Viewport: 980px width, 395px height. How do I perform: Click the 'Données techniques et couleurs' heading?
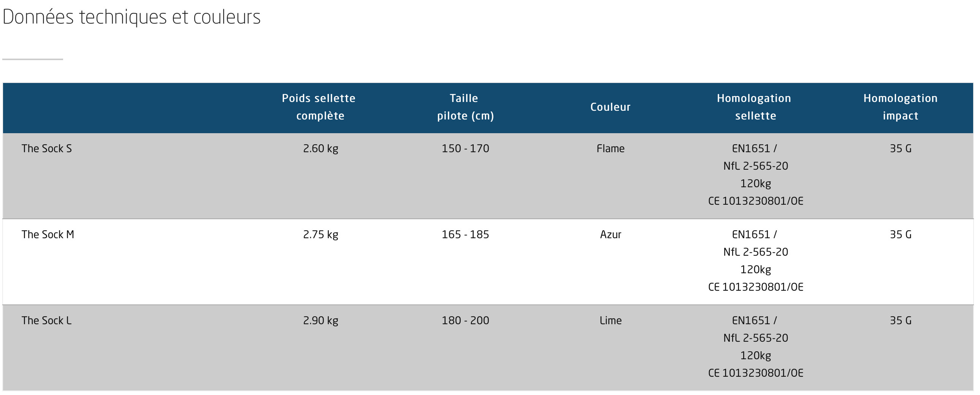131,17
